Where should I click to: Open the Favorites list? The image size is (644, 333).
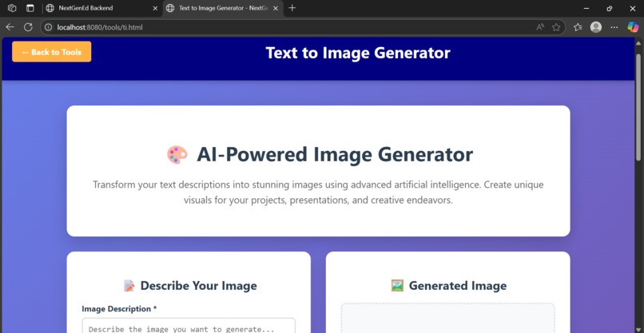[x=578, y=27]
